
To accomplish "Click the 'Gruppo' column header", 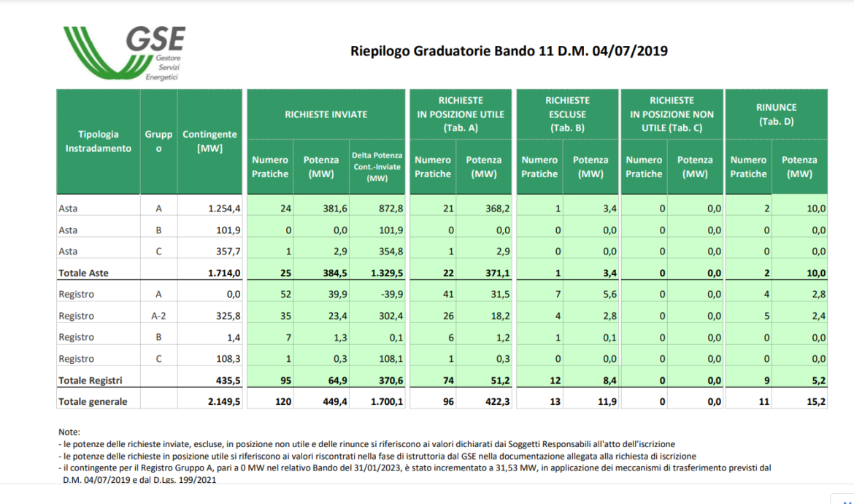I will point(158,141).
